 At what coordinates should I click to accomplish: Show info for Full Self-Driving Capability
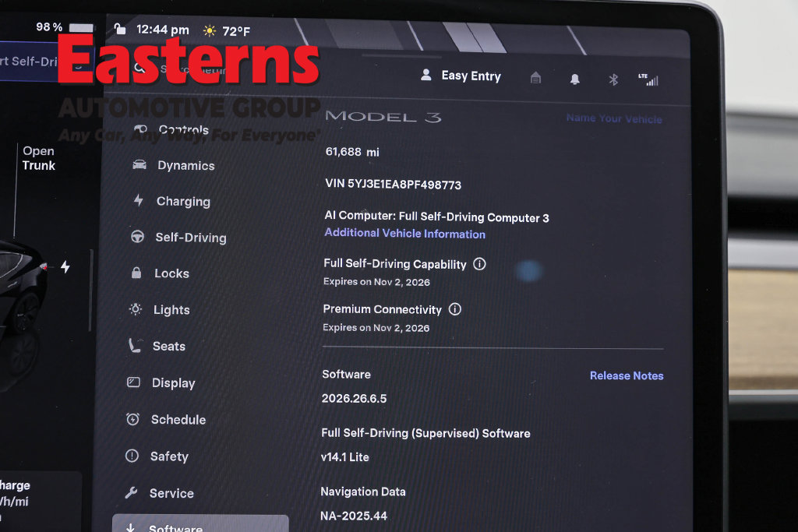tap(479, 264)
